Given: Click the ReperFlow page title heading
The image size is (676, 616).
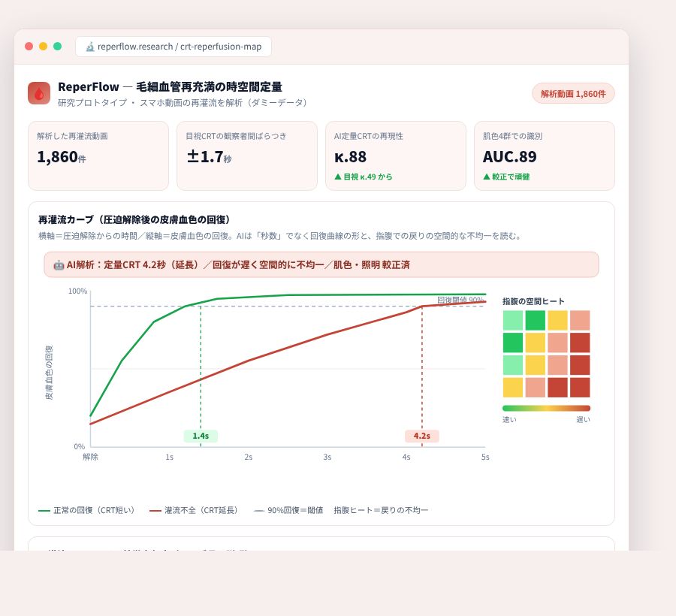Looking at the screenshot, I should (x=170, y=87).
